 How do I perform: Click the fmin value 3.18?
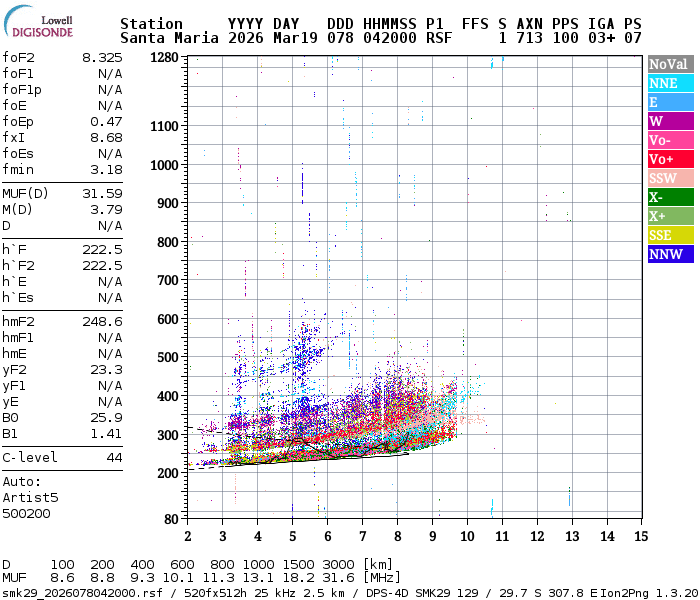(106, 170)
